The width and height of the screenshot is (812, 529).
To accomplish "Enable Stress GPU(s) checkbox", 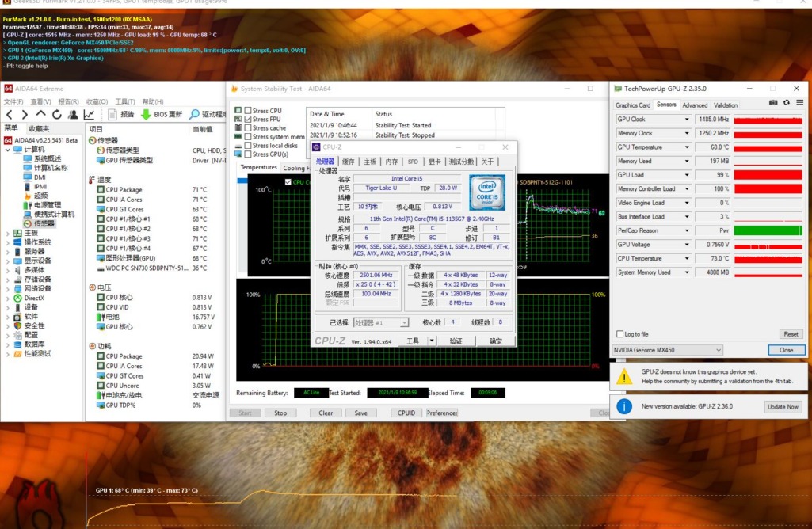I will [x=248, y=154].
